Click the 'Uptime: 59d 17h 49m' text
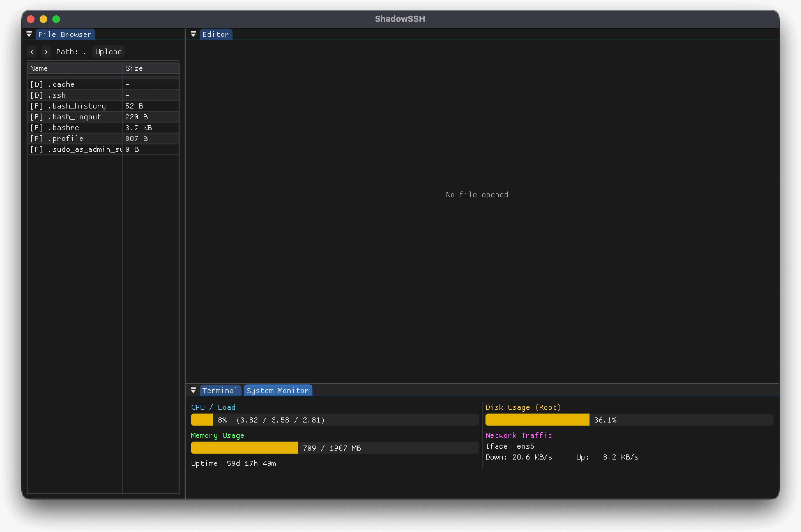The image size is (801, 532). click(x=233, y=463)
